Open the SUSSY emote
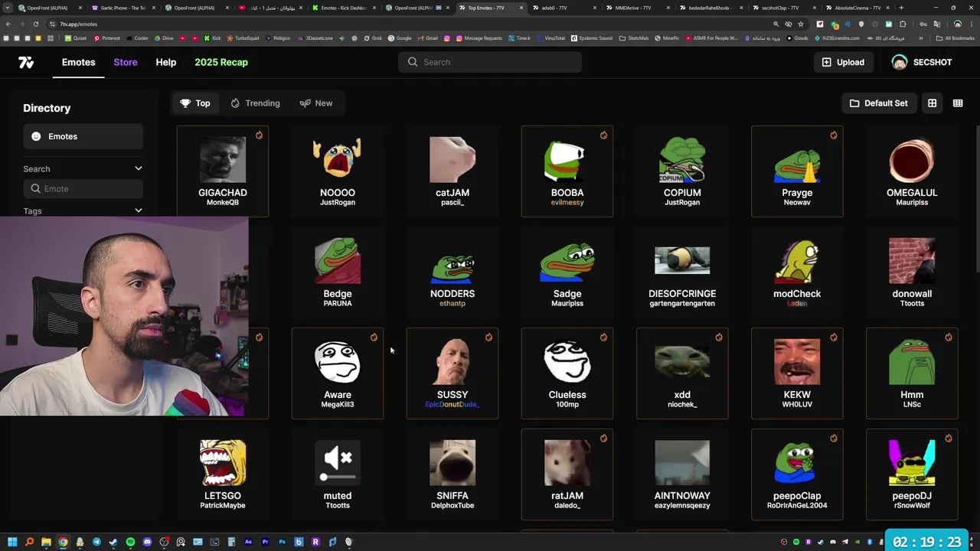The width and height of the screenshot is (980, 551). tap(452, 373)
